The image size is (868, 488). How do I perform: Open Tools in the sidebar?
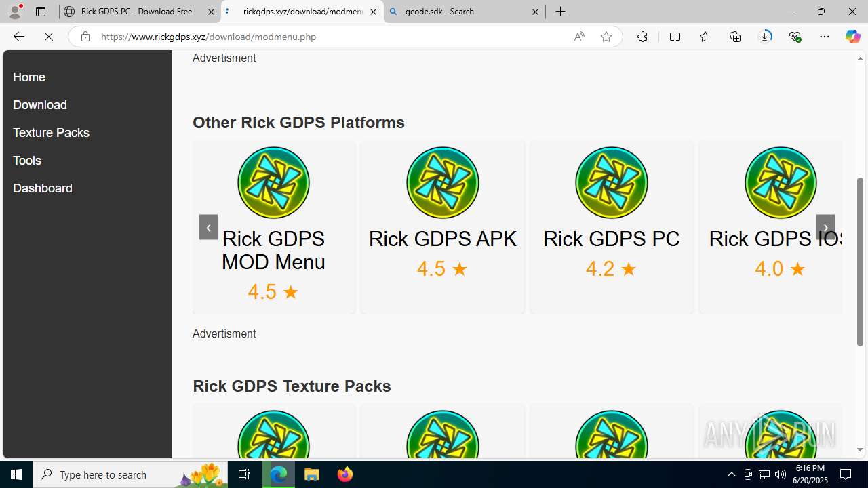pos(27,161)
